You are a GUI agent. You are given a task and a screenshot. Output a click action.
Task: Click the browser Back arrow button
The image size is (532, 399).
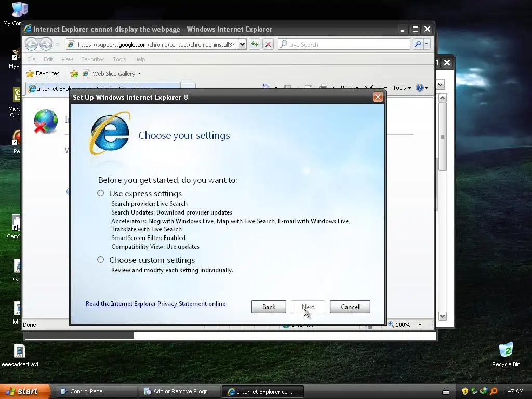pos(32,44)
